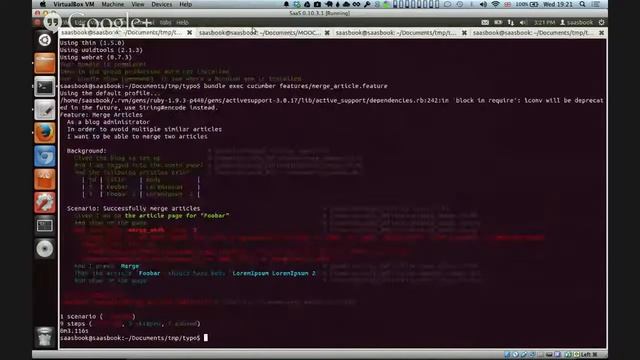Open the Trash icon in the dock
Viewport: 640px width, 360px height.
click(x=44, y=337)
